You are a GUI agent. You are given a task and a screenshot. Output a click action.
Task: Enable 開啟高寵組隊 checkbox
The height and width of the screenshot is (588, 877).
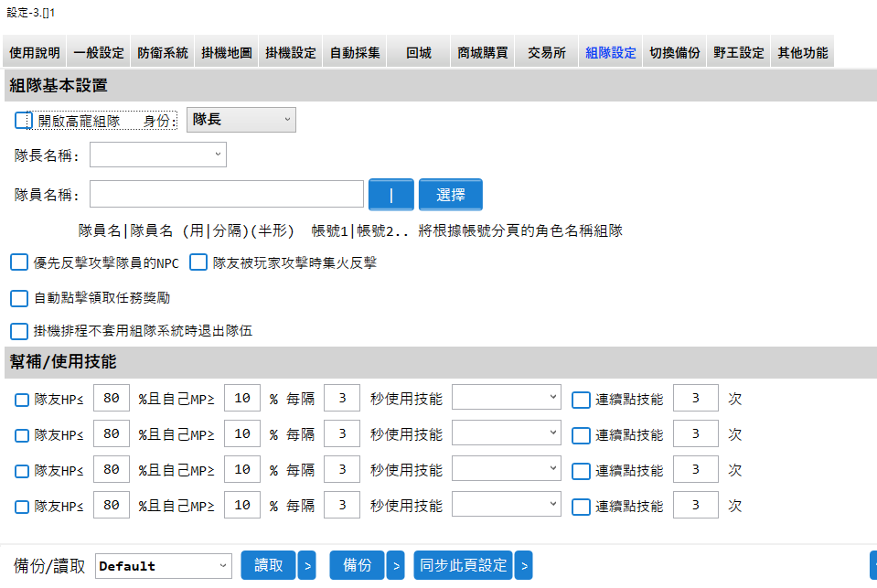(24, 121)
